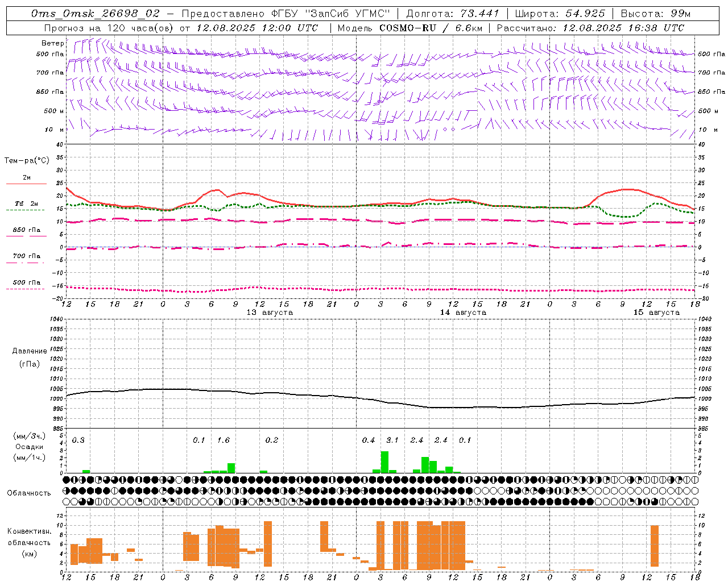Click the 'Облачность' cloud cover label
Screen dimensions: 728x582
click(29, 493)
